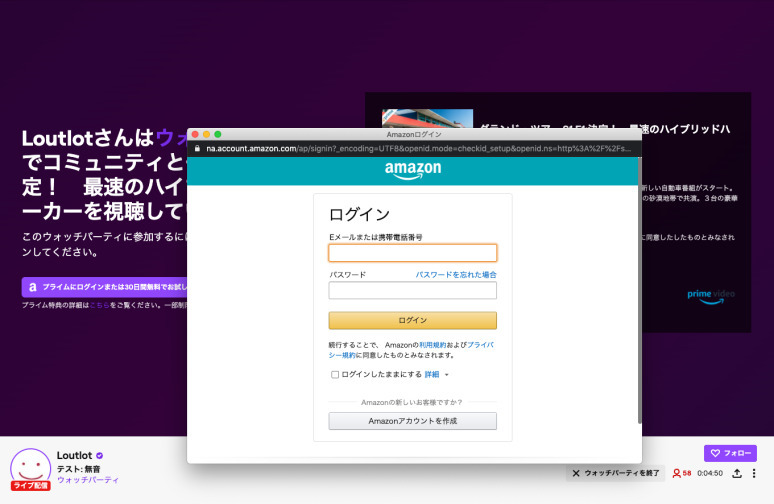774x504 pixels.
Task: Click the Amazonログイン window title
Action: point(414,134)
